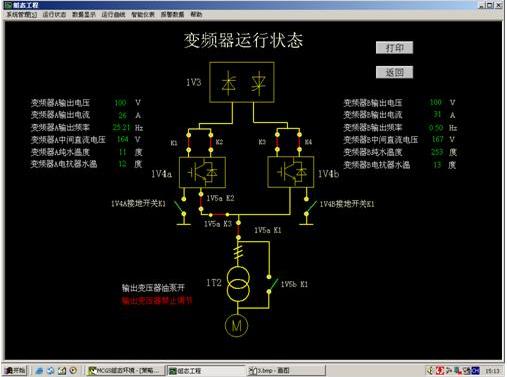Click the K1 contactor above 1V4a
The height and width of the screenshot is (377, 507).
click(189, 143)
